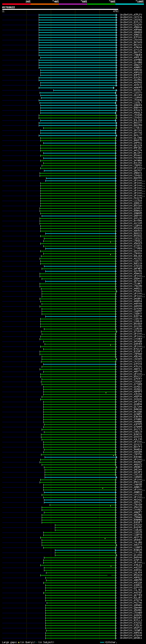This screenshot has height=644, width=146.
Task: Select hit UniRef100_Q5ZFS2
Action: coord(131,628)
